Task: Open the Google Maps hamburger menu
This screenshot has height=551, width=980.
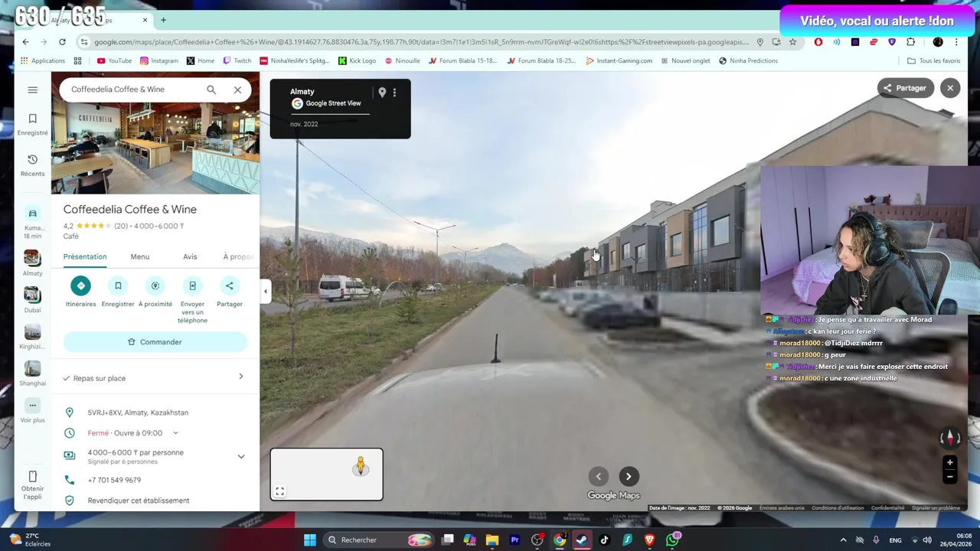Action: 32,90
